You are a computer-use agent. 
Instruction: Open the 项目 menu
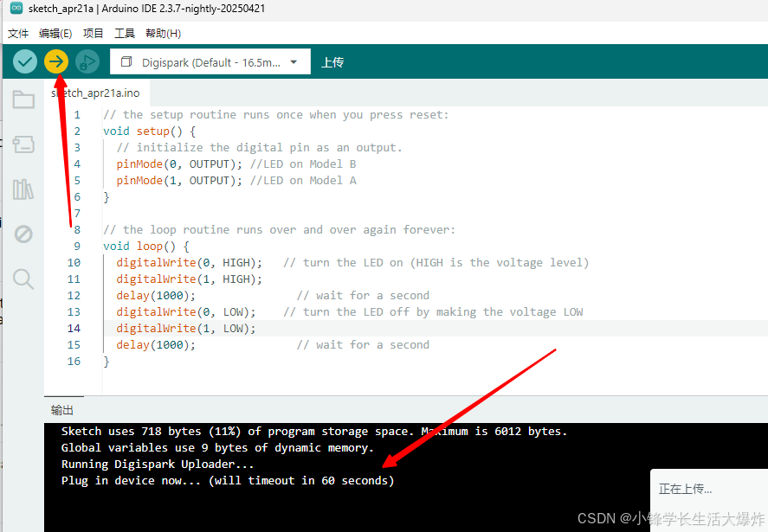point(93,33)
